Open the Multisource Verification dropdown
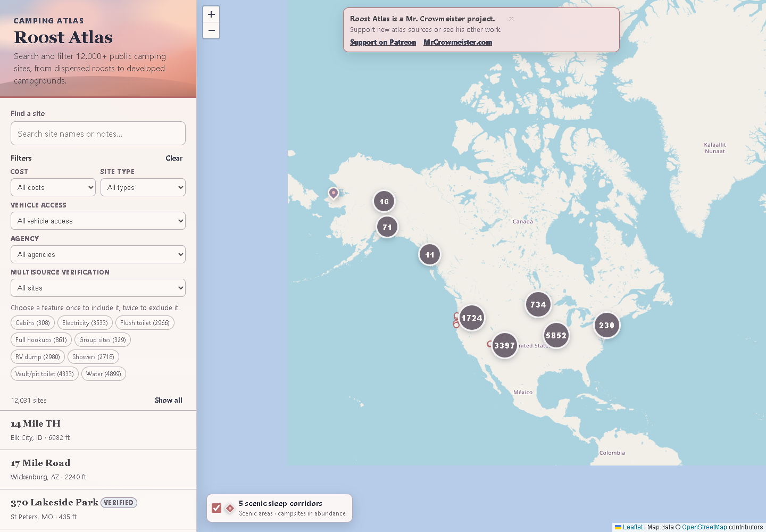 tap(98, 288)
